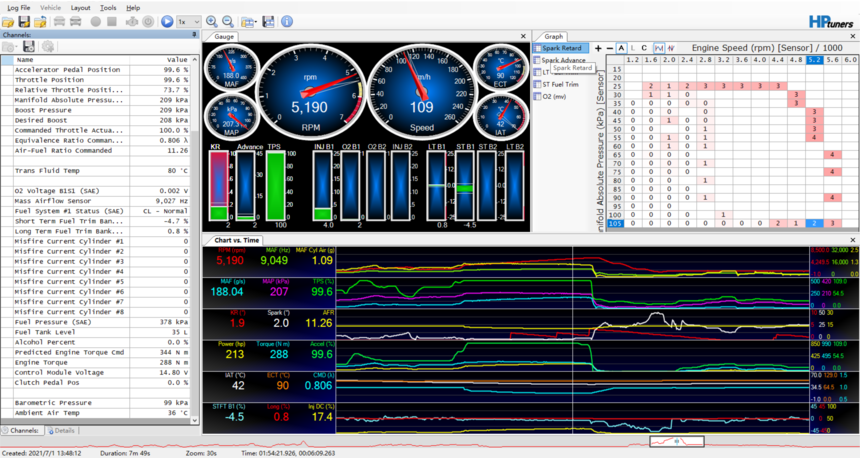Toggle the second plot-style button in the Graph toolbar
The width and height of the screenshot is (860, 458).
670,48
